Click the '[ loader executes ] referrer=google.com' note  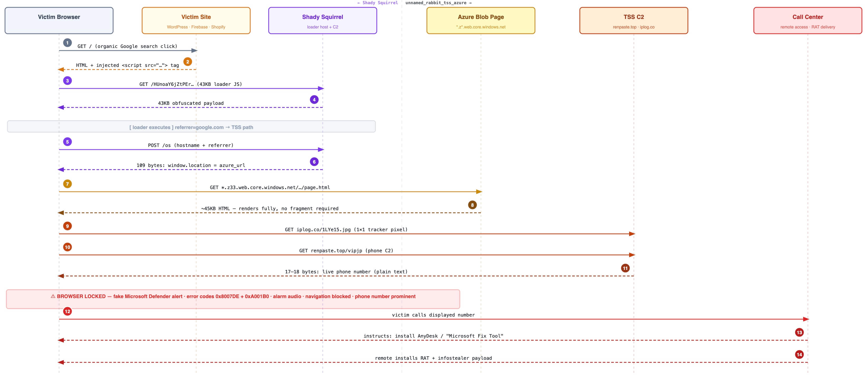coord(191,127)
